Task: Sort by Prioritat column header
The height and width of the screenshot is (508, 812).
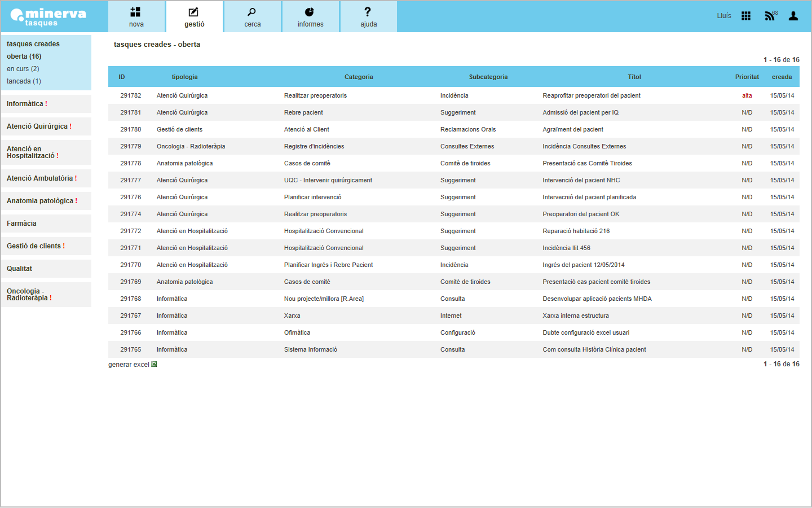Action: pyautogui.click(x=747, y=77)
